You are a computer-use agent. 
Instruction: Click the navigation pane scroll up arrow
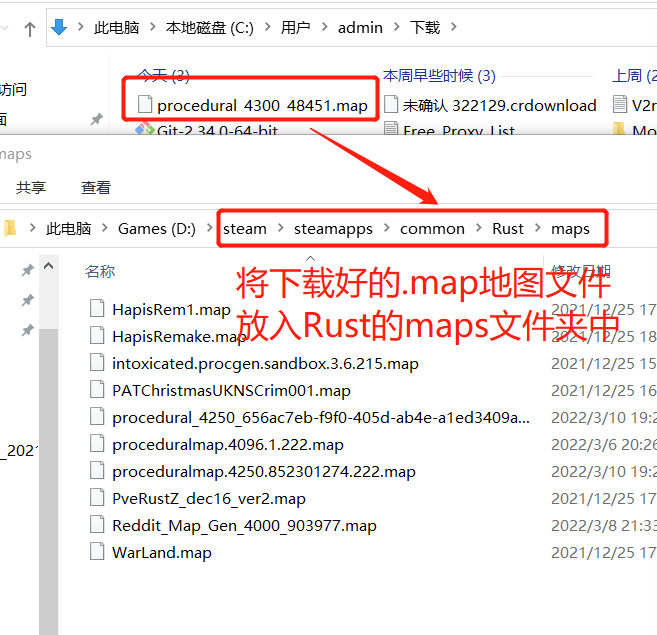tap(48, 266)
